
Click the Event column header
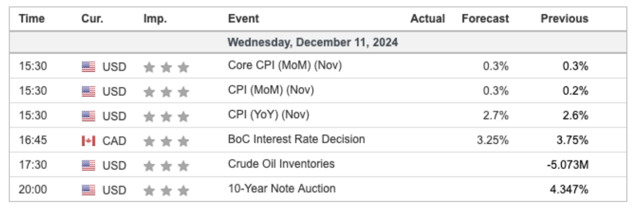click(x=243, y=19)
